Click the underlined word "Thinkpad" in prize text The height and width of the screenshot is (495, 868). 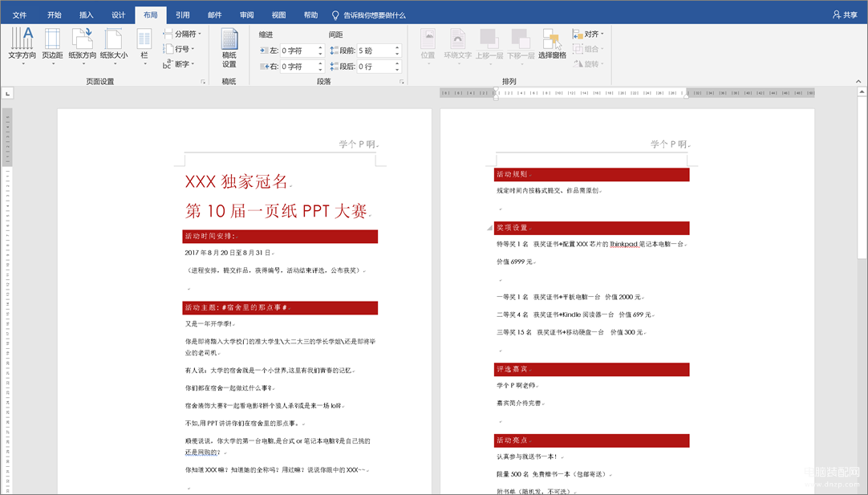tap(624, 244)
